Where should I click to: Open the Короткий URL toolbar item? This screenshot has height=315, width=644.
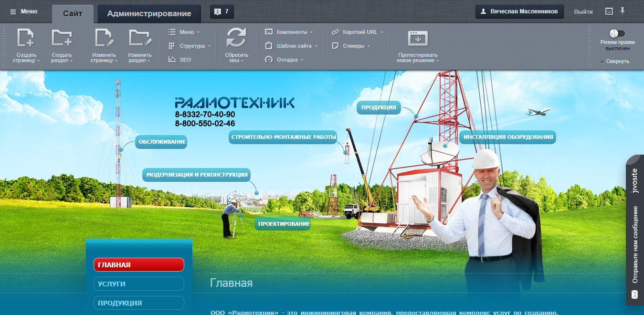pos(357,32)
